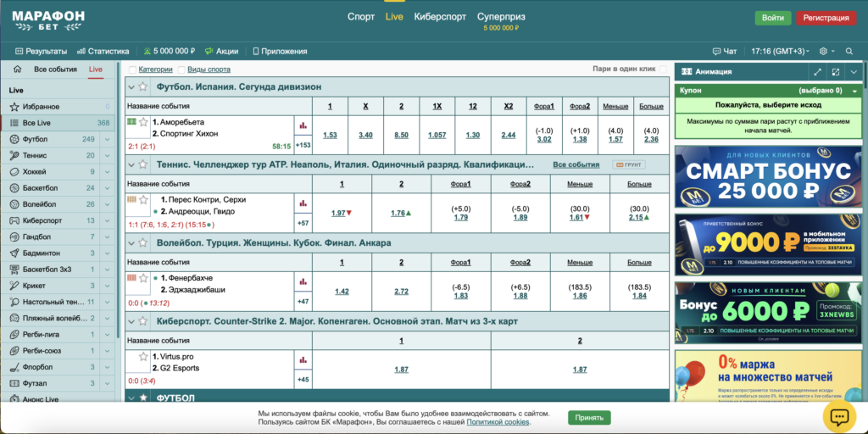Pop out the animation panel window
This screenshot has height=434, width=868.
click(835, 71)
